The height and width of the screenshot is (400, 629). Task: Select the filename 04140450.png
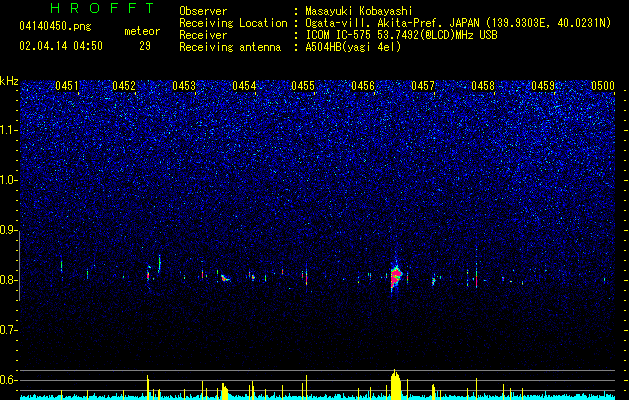tap(55, 27)
